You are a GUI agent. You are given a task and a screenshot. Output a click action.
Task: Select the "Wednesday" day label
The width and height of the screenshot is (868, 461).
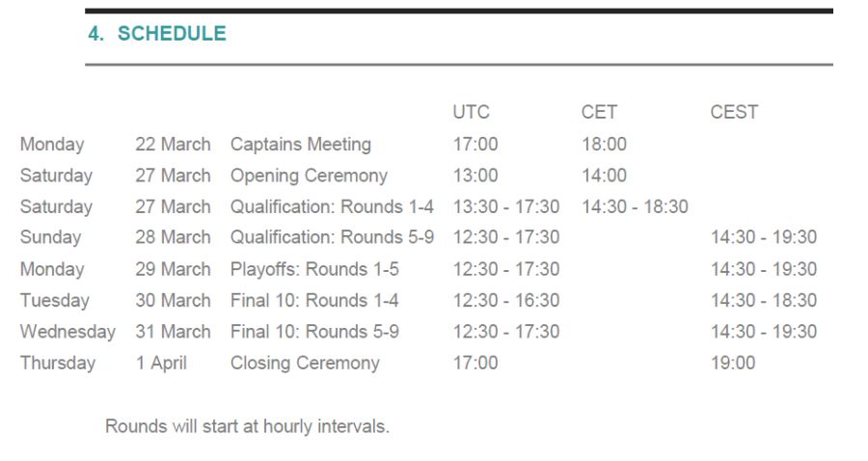pos(68,332)
